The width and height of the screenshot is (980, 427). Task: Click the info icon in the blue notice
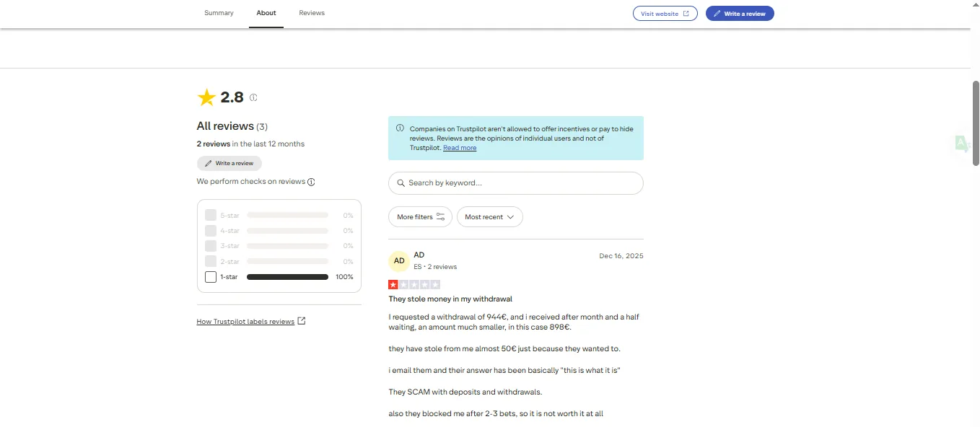pyautogui.click(x=400, y=128)
